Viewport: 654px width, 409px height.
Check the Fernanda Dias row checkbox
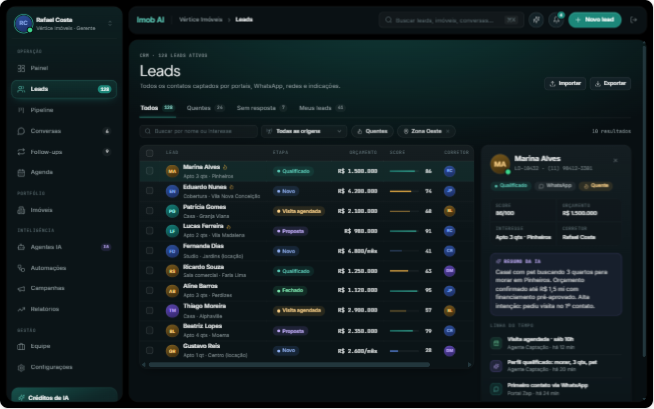coord(149,251)
